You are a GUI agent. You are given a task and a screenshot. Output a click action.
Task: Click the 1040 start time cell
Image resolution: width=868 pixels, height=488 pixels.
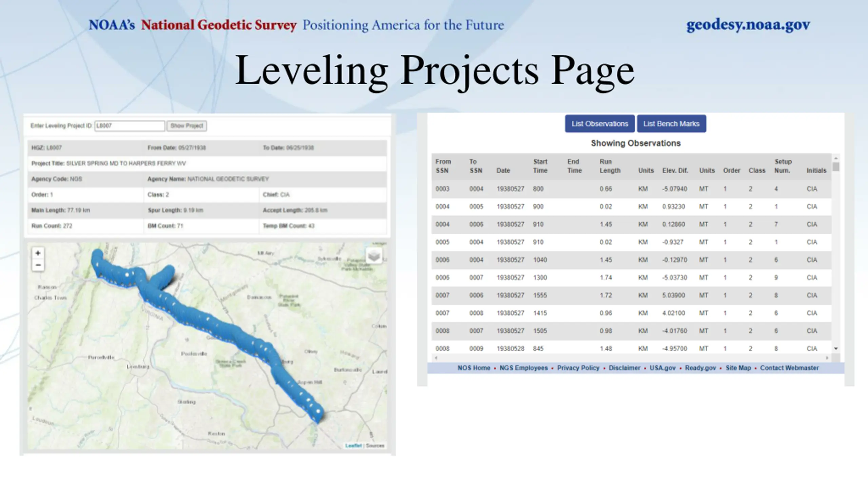click(540, 260)
